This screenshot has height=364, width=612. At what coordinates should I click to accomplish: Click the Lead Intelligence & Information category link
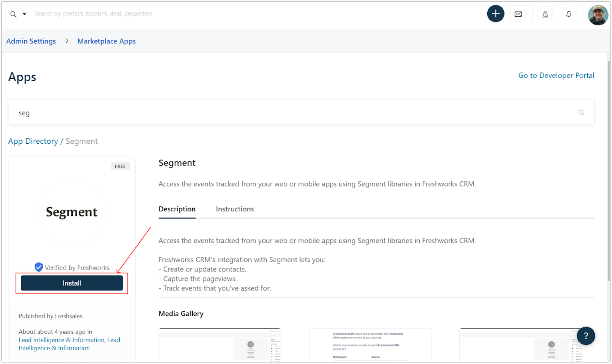tap(62, 340)
